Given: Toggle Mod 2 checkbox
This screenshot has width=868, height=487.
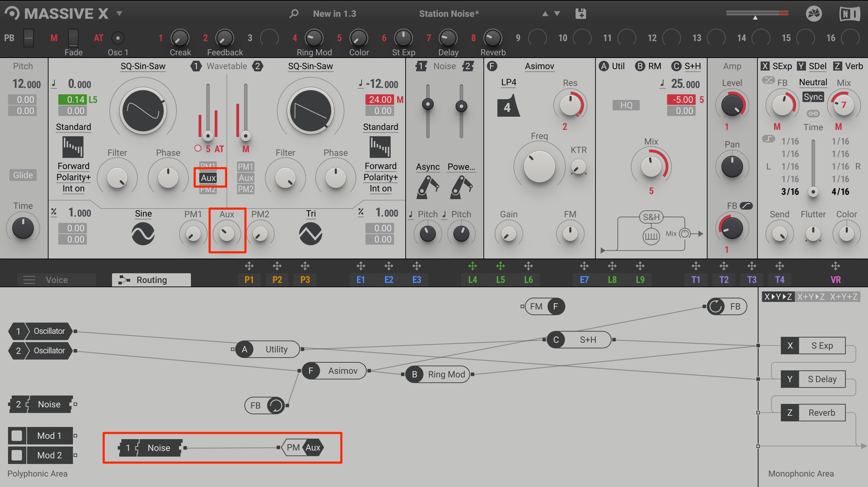Looking at the screenshot, I should pyautogui.click(x=17, y=455).
